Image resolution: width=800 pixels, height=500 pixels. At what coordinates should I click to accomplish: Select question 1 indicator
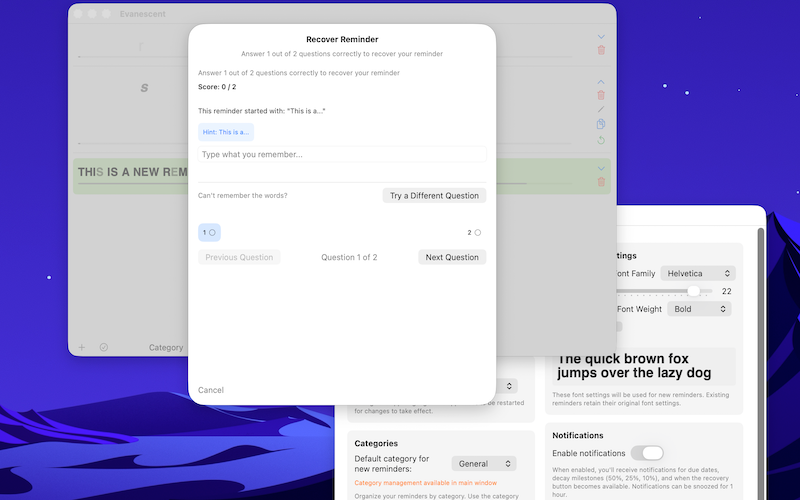click(209, 232)
